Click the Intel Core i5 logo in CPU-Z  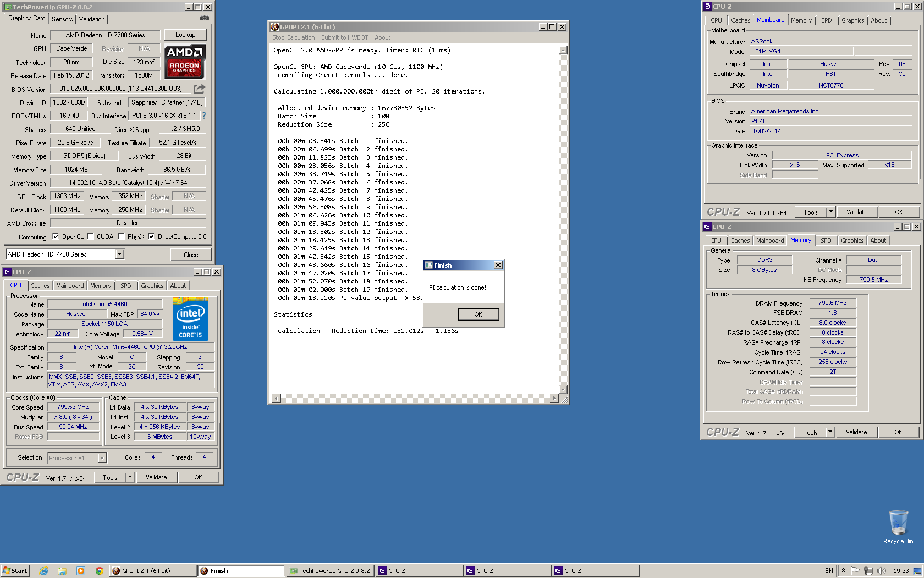(190, 319)
